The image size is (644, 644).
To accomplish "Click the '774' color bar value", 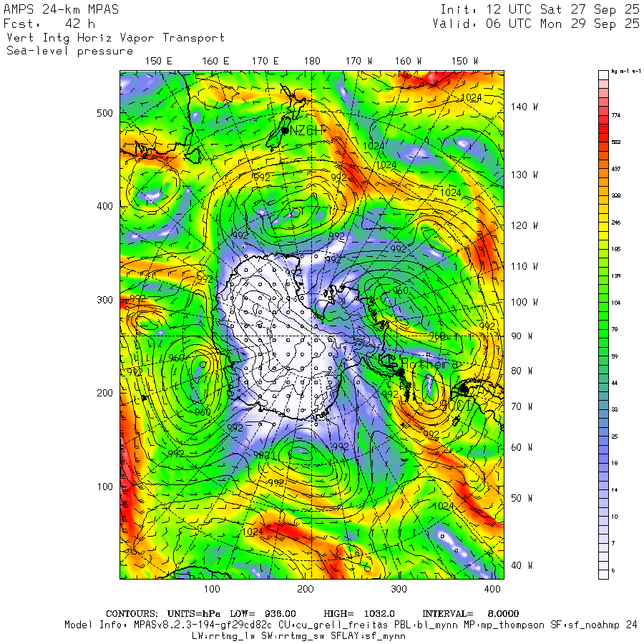I will 615,115.
